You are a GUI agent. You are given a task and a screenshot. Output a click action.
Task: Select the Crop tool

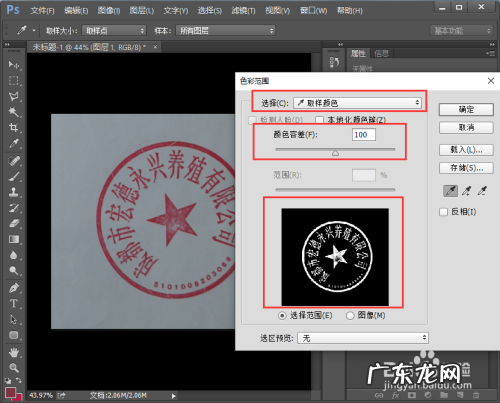click(x=14, y=127)
